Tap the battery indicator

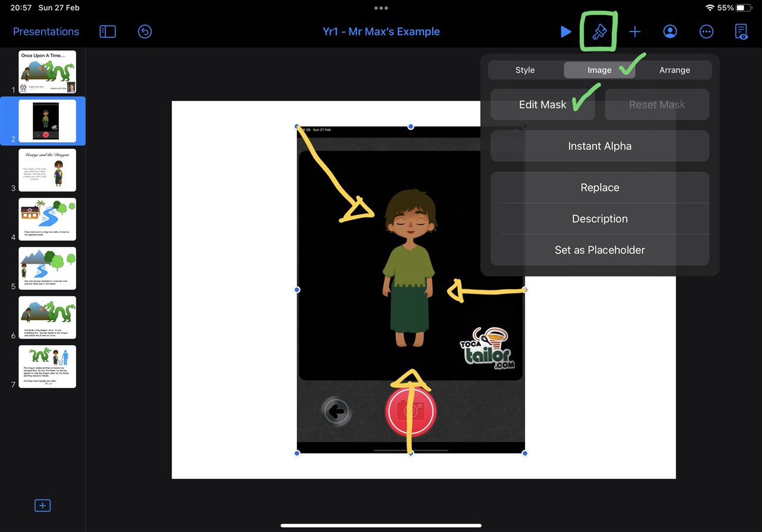744,8
